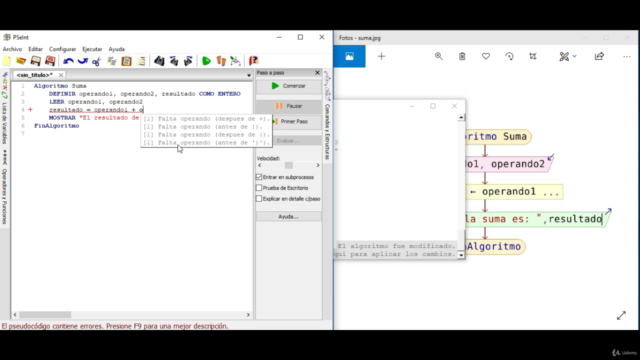Undo the last edit in PSeInt

pos(68,61)
